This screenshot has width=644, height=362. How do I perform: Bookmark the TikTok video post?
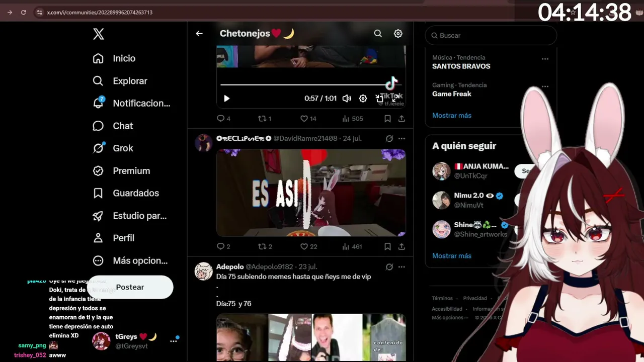click(x=387, y=119)
